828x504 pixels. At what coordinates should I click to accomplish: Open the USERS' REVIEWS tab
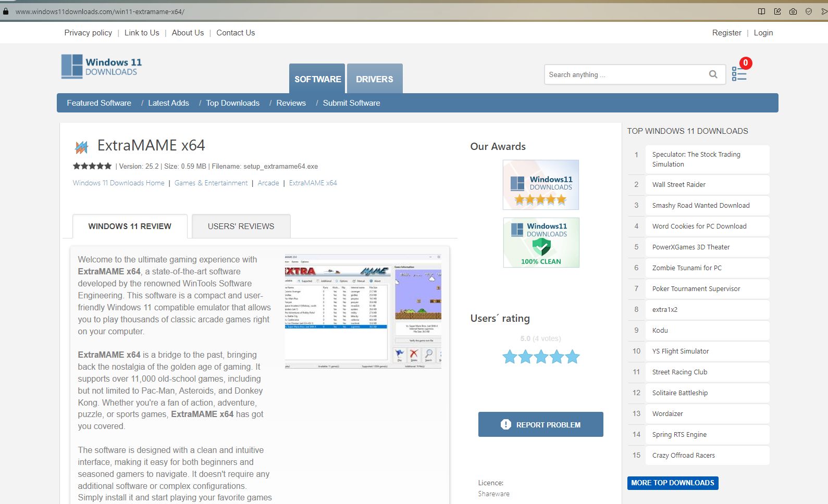241,226
